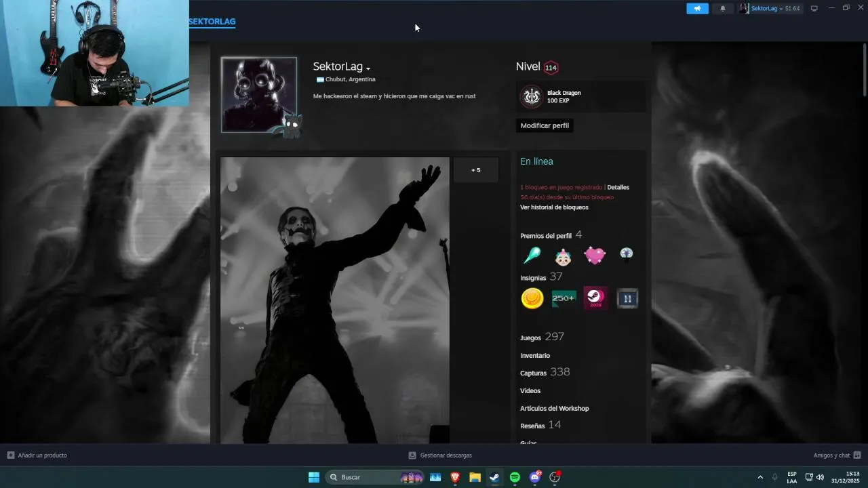
Task: Click the OBS taskbar icon
Action: 555,477
